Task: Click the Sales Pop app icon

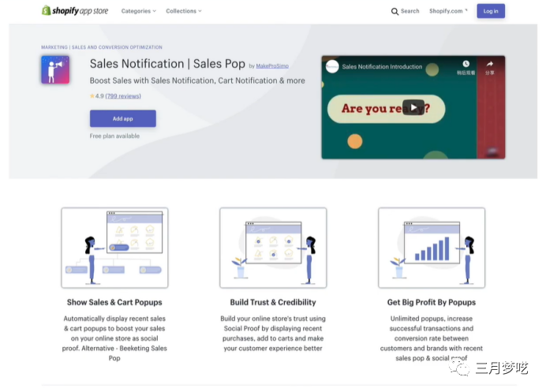Action: coord(55,69)
